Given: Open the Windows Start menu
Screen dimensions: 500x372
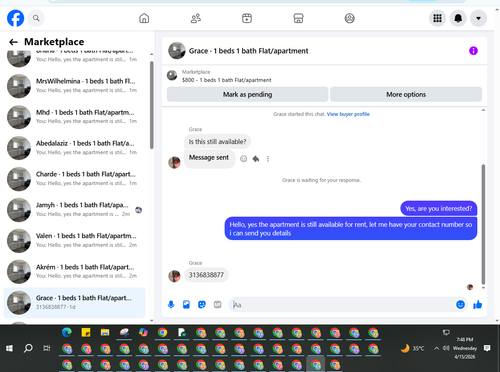Looking at the screenshot, I should pos(9,348).
